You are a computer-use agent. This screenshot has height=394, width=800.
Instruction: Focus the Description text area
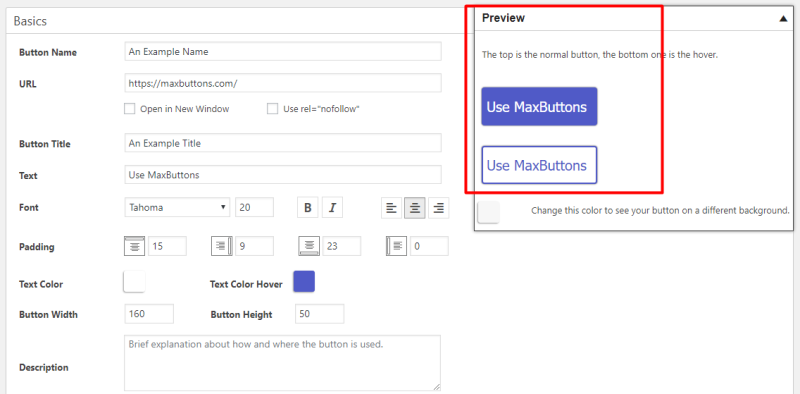[x=283, y=363]
